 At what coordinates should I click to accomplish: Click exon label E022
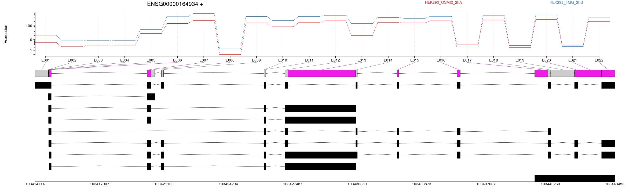click(599, 60)
